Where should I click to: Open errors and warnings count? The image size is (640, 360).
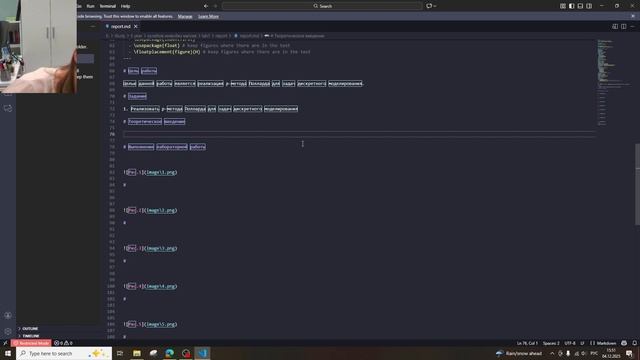point(63,343)
